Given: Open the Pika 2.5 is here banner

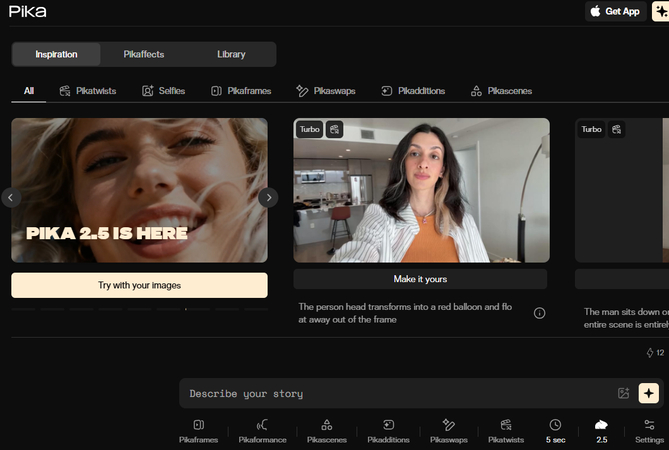Looking at the screenshot, I should click(x=140, y=190).
